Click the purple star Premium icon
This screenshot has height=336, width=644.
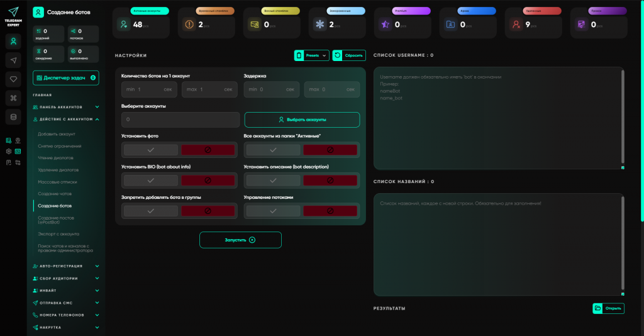pos(385,25)
